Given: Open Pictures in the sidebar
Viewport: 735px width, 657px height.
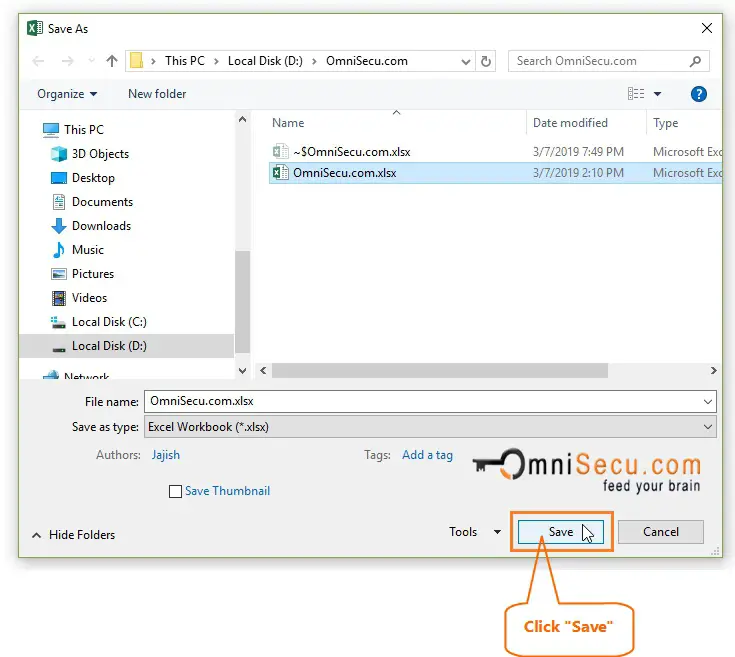Looking at the screenshot, I should coord(93,273).
